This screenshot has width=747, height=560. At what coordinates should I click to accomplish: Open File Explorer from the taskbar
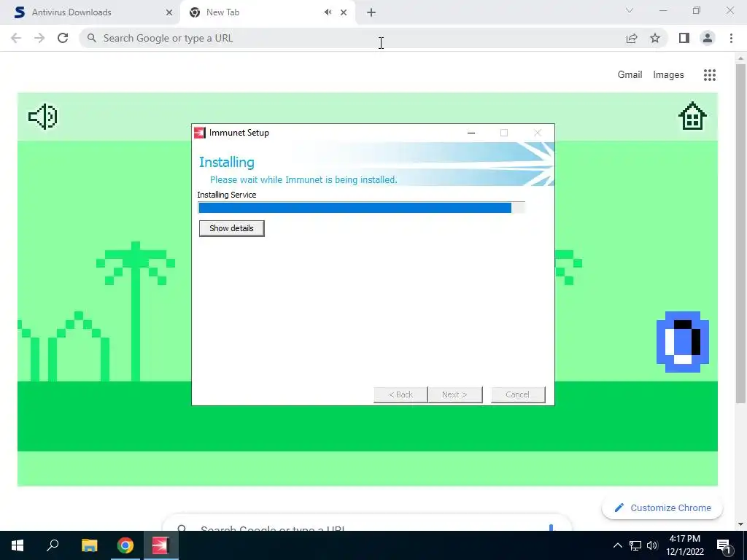click(89, 545)
